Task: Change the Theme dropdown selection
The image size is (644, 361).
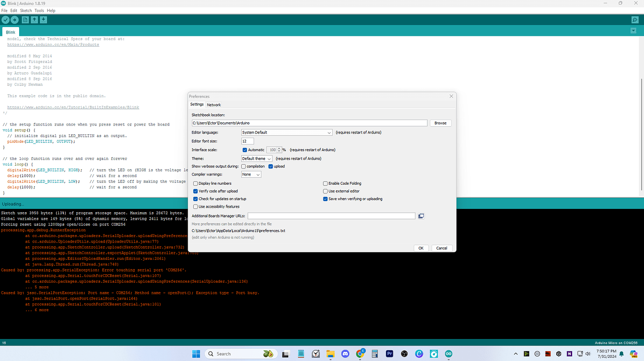Action: pyautogui.click(x=256, y=159)
